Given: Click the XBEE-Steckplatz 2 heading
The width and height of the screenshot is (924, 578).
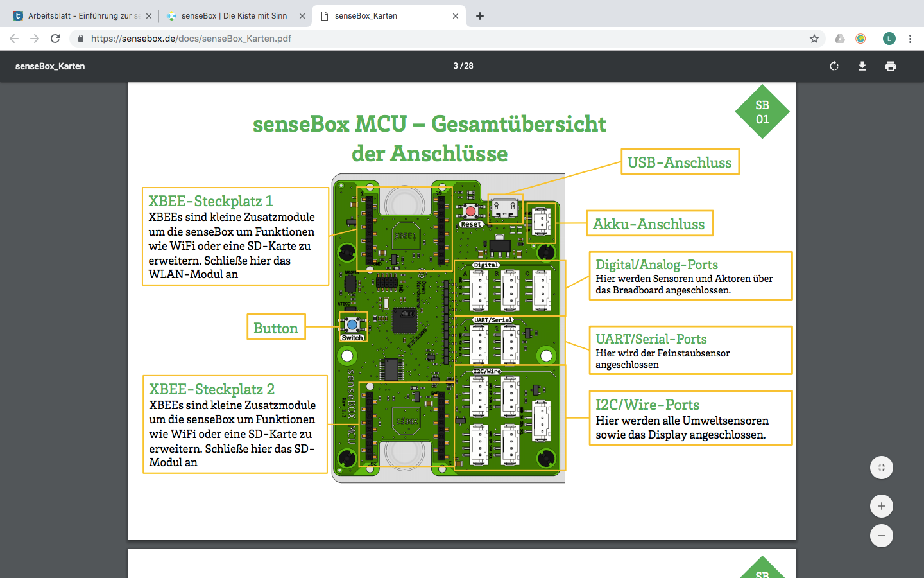Looking at the screenshot, I should pos(212,389).
